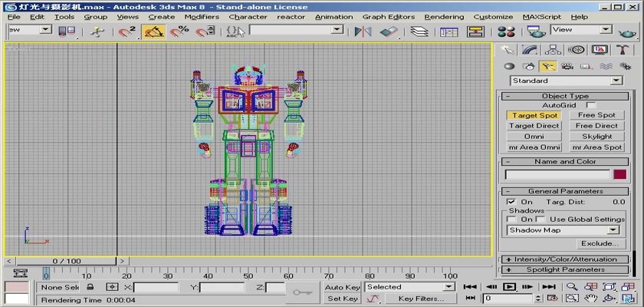Enable the Shadows On checkbox
Viewport: 644px width, 307px height.
pyautogui.click(x=511, y=220)
